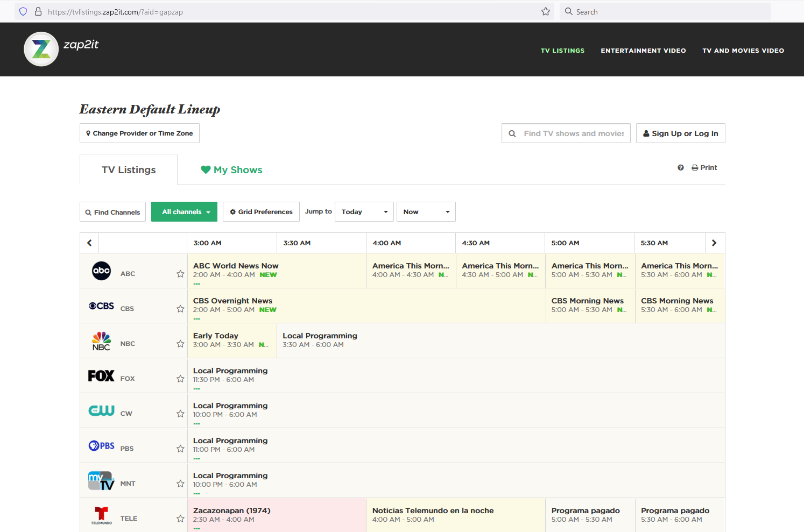Favorite the CW channel star

pyautogui.click(x=180, y=414)
